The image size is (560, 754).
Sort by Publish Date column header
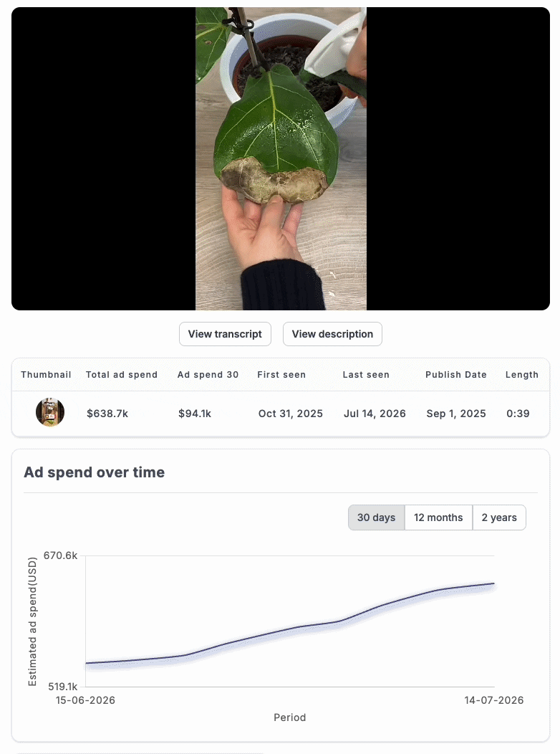point(455,375)
